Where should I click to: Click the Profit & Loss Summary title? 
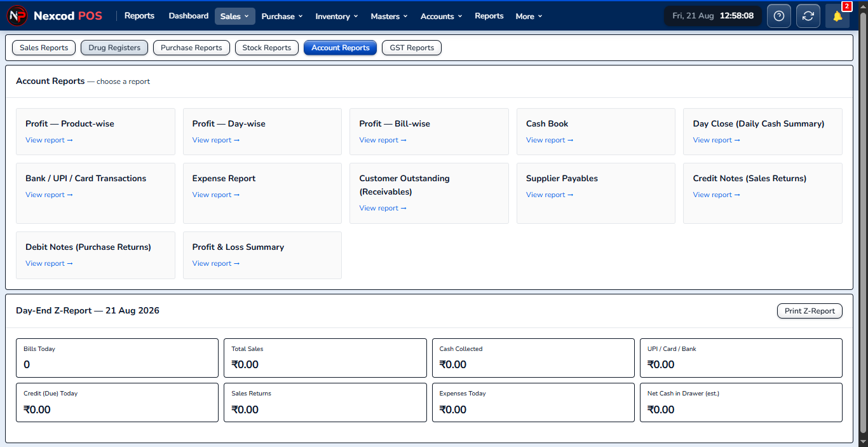click(x=238, y=247)
